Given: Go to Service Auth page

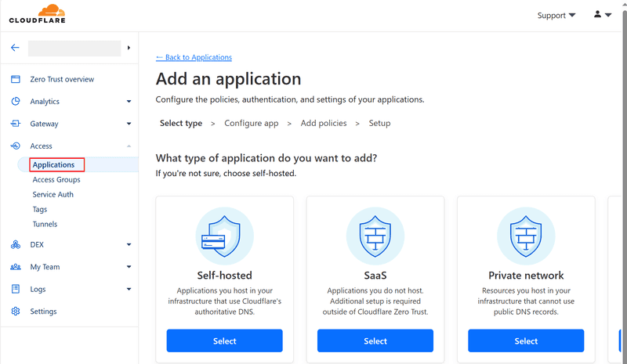Looking at the screenshot, I should coord(53,195).
